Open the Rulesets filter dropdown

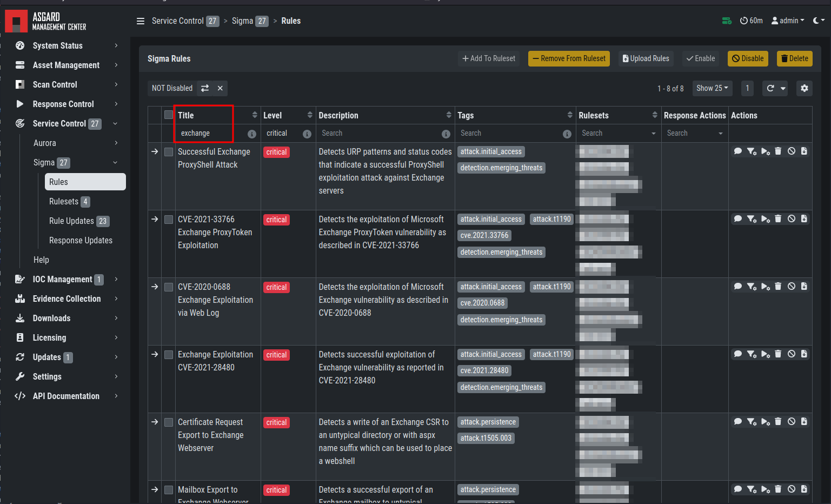(618, 134)
